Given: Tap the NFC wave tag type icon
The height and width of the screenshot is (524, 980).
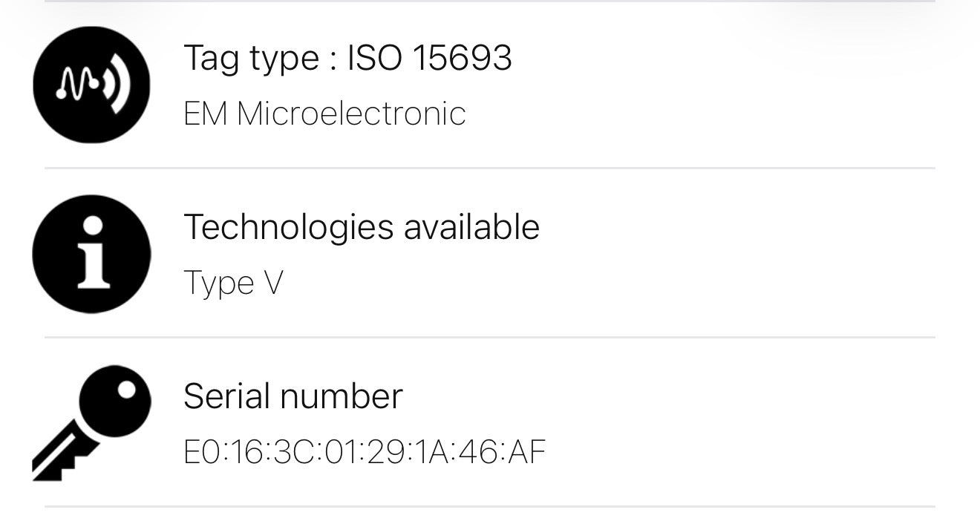Looking at the screenshot, I should point(91,85).
